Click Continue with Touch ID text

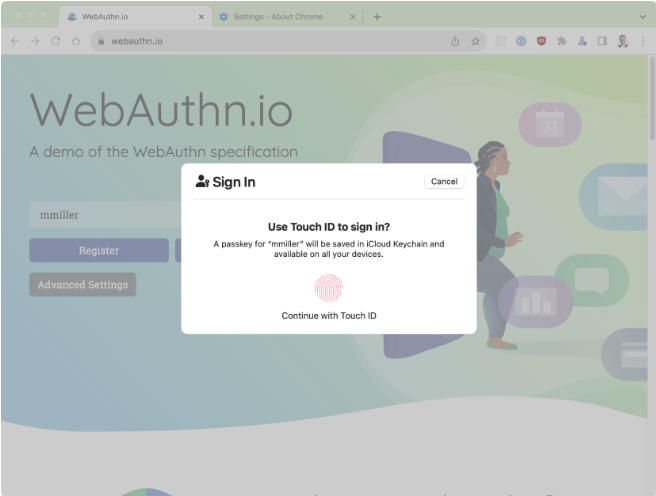(329, 316)
